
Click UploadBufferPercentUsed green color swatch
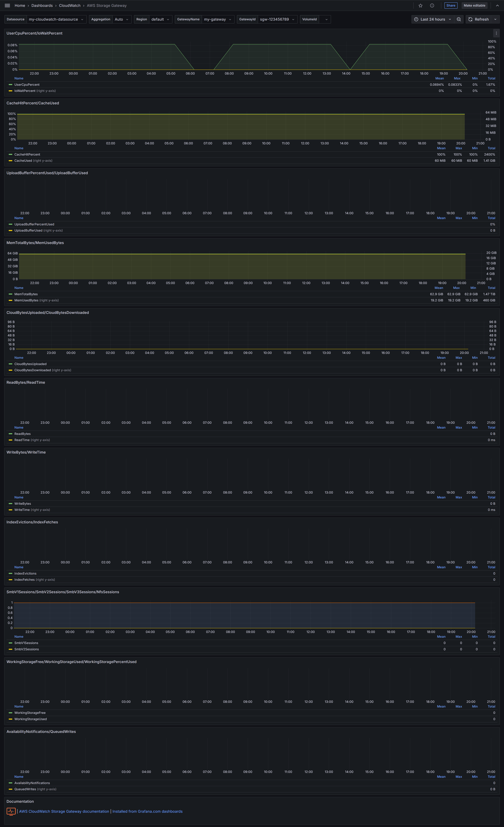click(x=10, y=224)
